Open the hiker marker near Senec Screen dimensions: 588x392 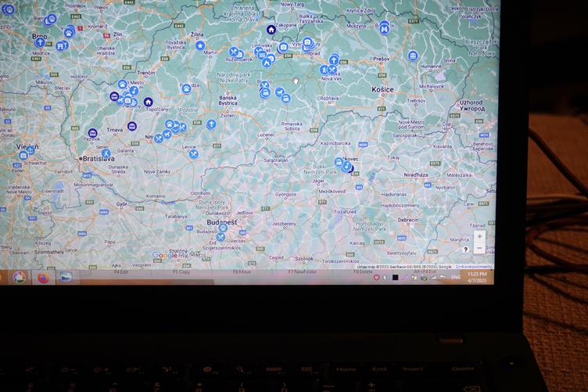(106, 153)
